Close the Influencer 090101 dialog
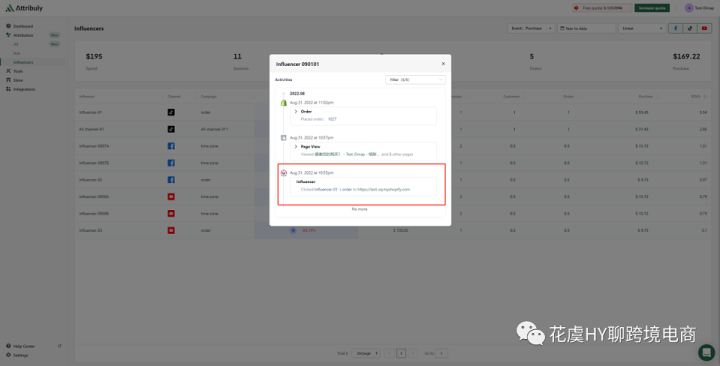This screenshot has width=720, height=366. [443, 64]
